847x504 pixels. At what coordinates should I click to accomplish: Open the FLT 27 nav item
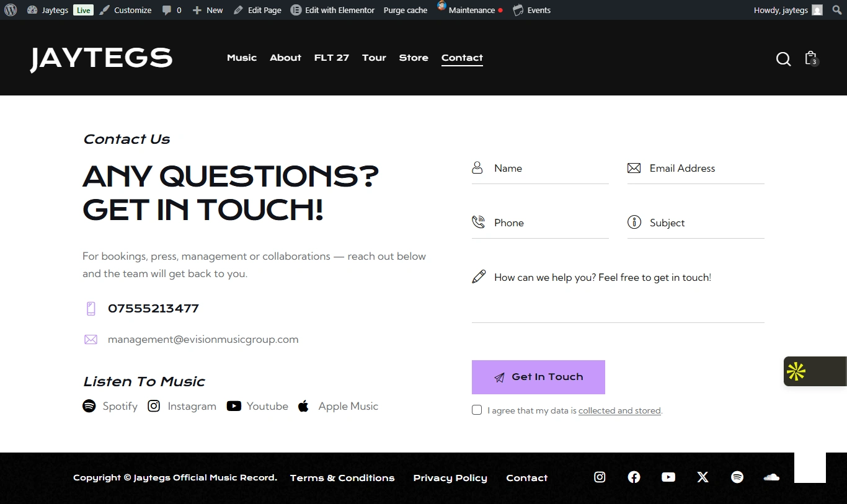coord(332,58)
